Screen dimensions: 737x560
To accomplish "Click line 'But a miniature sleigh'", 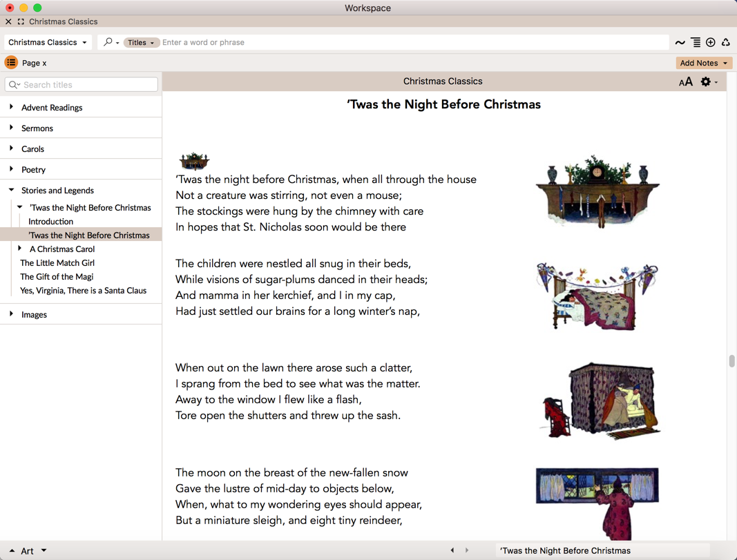I will pos(289,521).
